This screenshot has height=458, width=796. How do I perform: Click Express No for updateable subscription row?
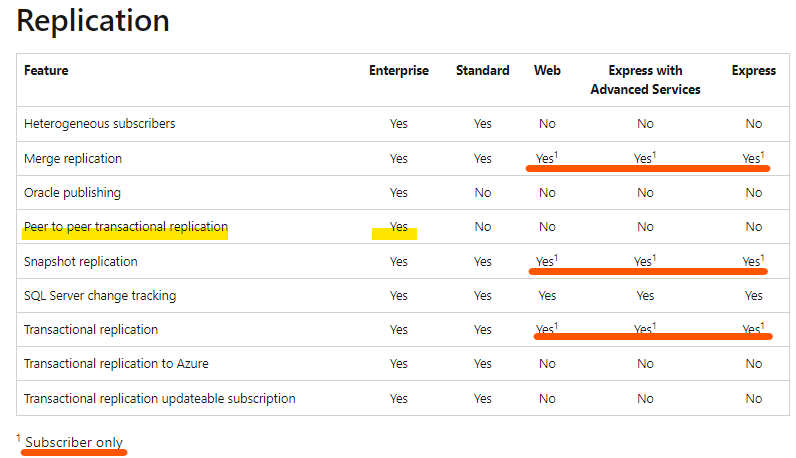pos(754,399)
